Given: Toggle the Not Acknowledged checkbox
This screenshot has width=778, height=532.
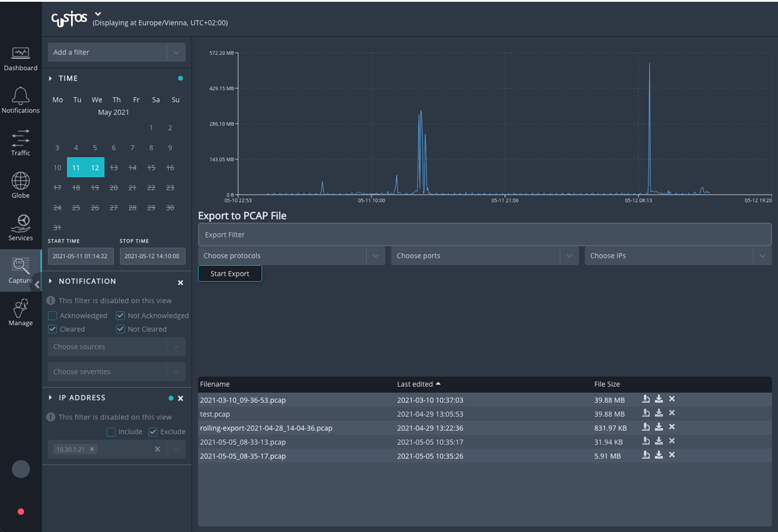Looking at the screenshot, I should [x=121, y=316].
